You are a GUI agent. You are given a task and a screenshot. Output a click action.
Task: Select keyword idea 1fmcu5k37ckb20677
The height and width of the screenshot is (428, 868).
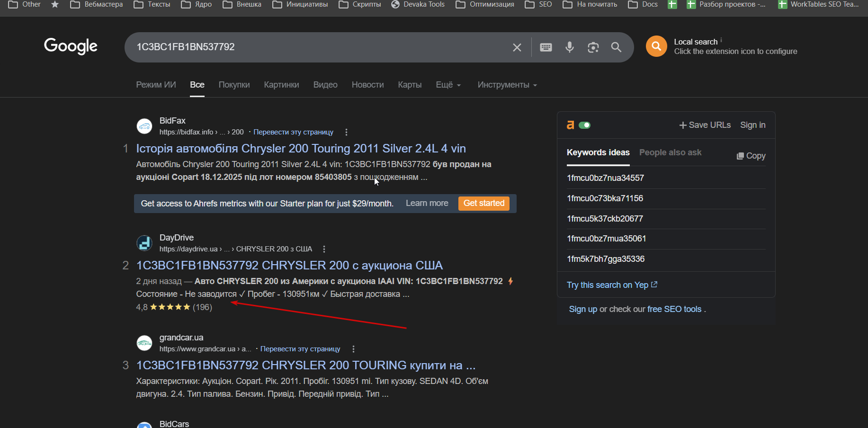click(x=605, y=219)
